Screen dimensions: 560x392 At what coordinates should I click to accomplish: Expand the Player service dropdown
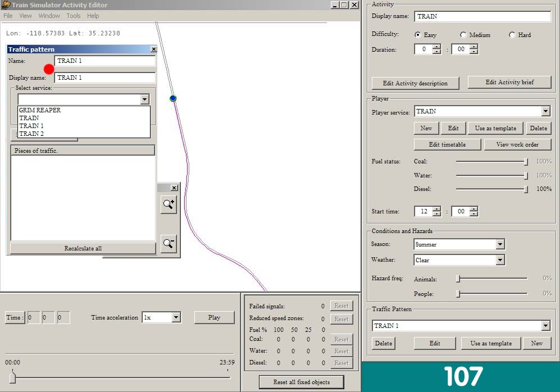(546, 111)
